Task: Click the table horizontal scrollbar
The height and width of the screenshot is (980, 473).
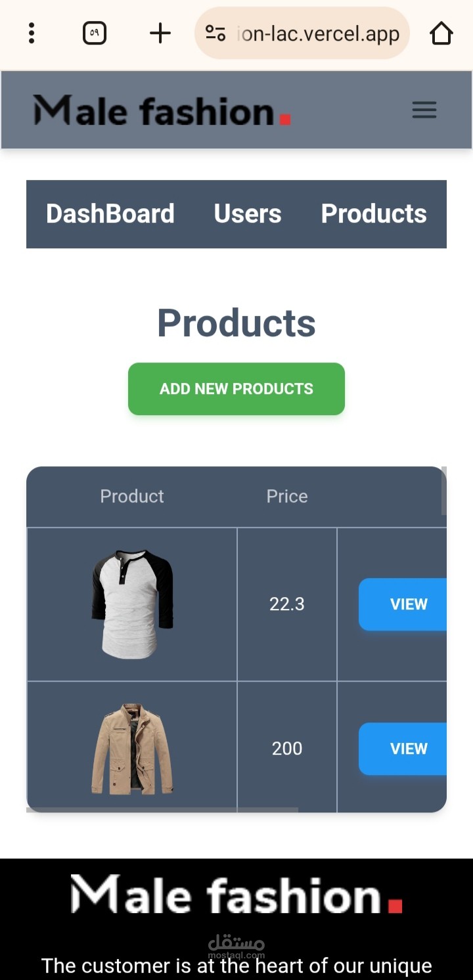Action: (x=162, y=810)
